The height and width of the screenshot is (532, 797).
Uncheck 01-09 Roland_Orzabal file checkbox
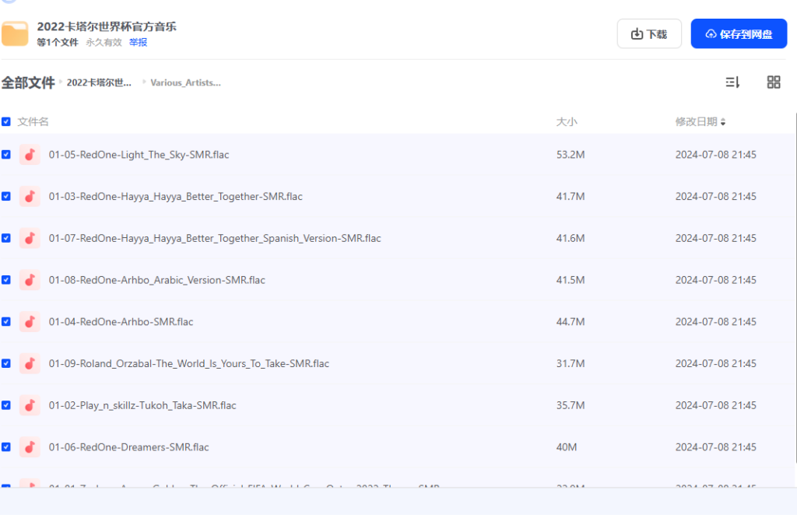[x=6, y=363]
